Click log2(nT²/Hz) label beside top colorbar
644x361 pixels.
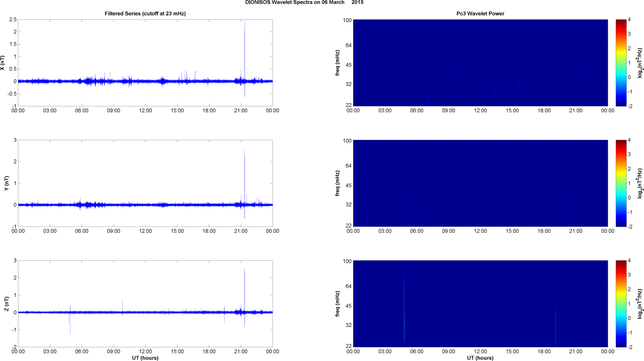click(640, 63)
